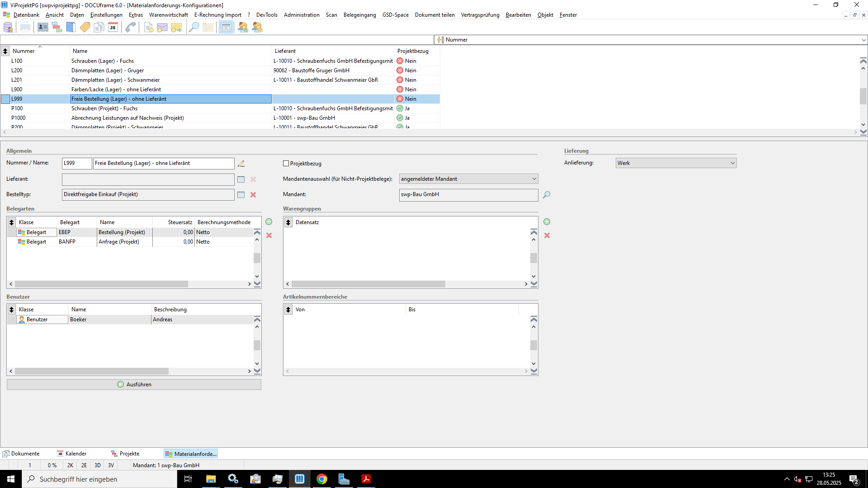Click the blue folder book icon
868x488 pixels.
pyautogui.click(x=71, y=28)
